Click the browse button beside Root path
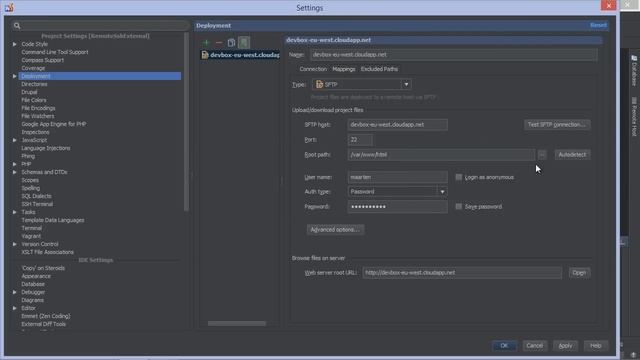Image resolution: width=640 pixels, height=360 pixels. (542, 155)
